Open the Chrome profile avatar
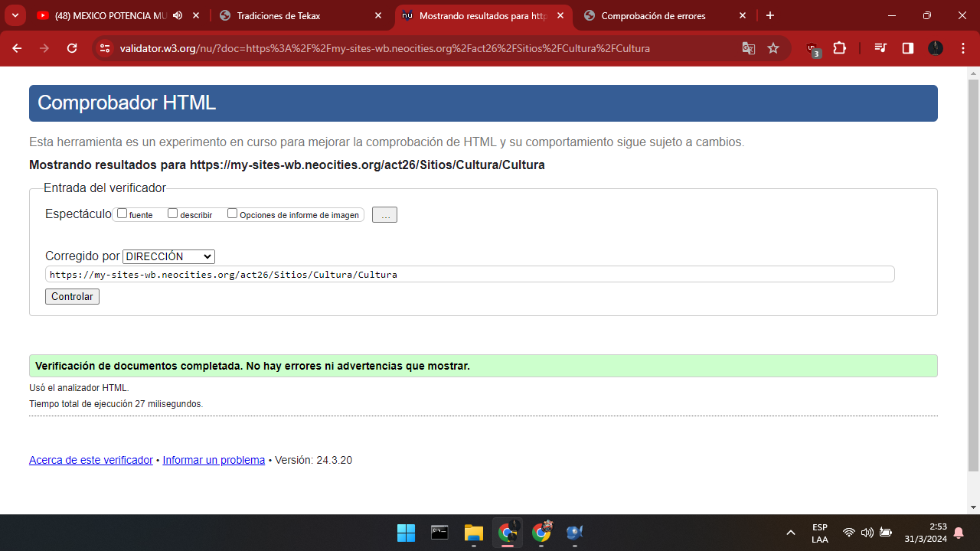The height and width of the screenshot is (551, 980). click(936, 48)
